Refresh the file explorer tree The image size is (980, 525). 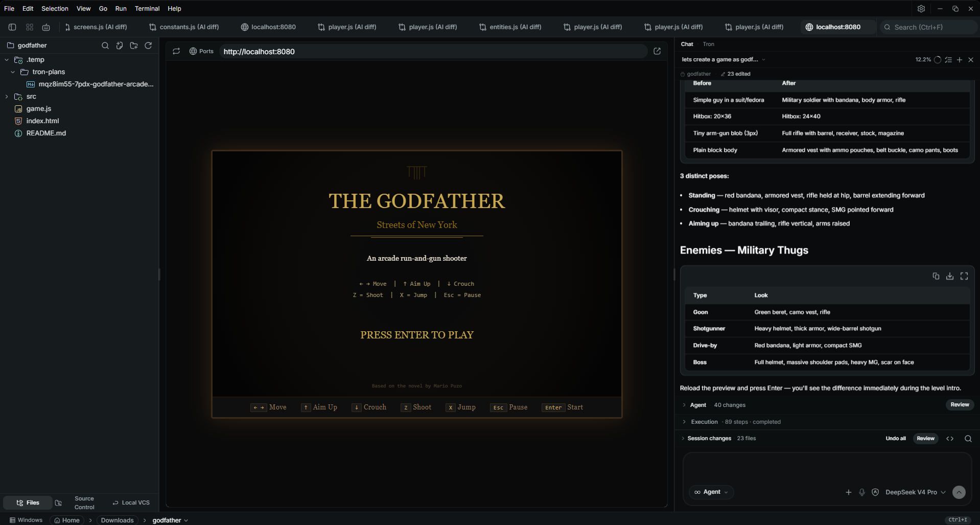point(148,45)
